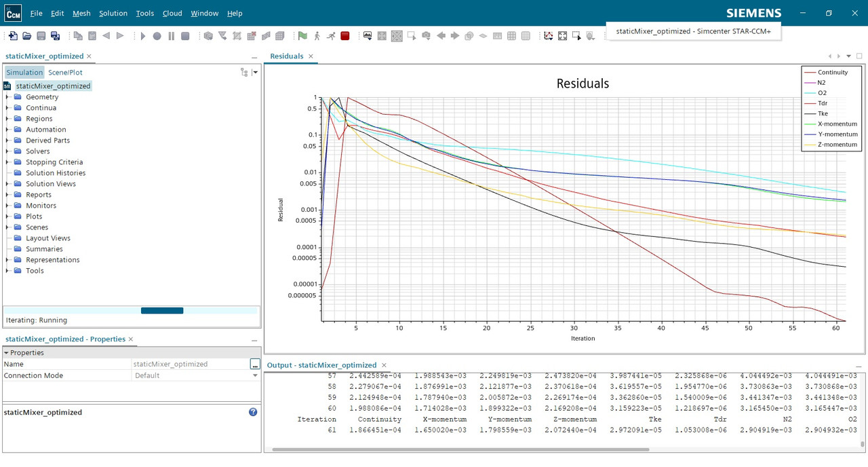Open the Tools menu
The image size is (868, 467).
pos(144,13)
